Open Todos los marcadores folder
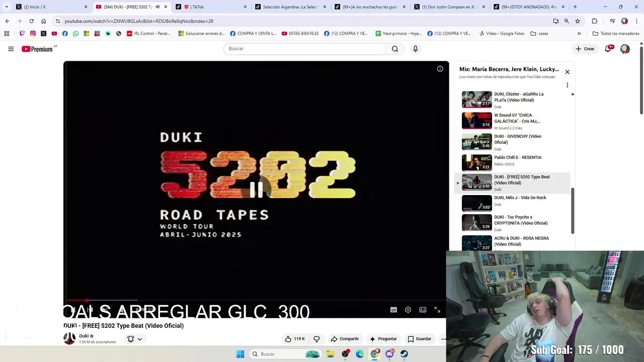The height and width of the screenshot is (362, 644). [616, 34]
